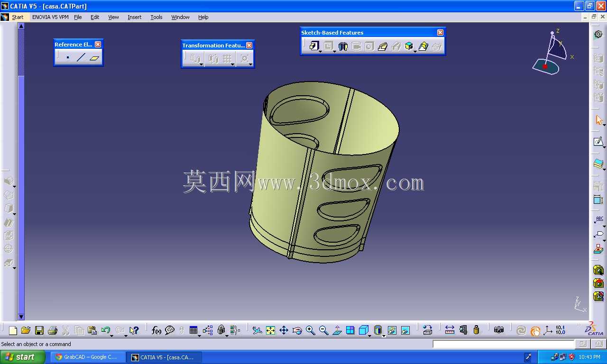The image size is (607, 364).
Task: Close the Reference Elements toolbar
Action: pyautogui.click(x=98, y=44)
